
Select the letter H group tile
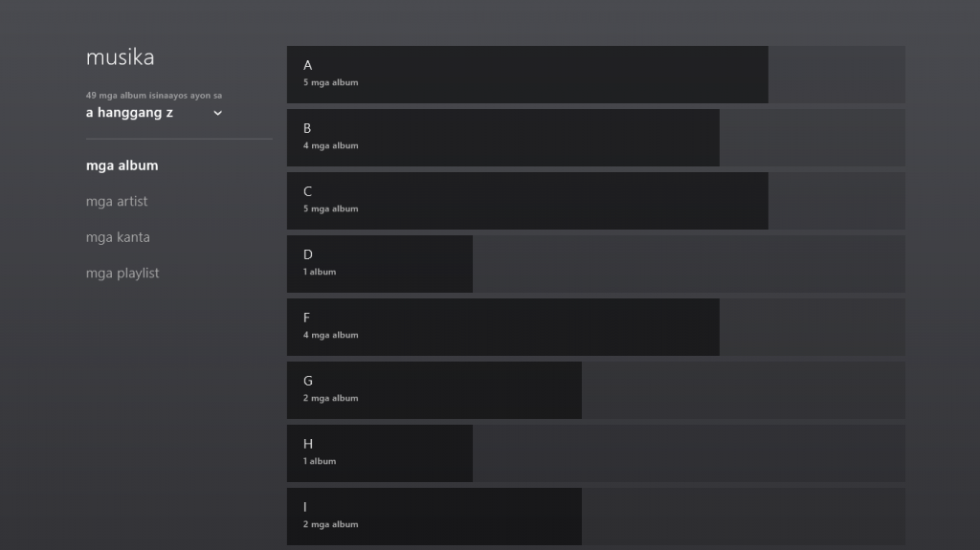(x=379, y=453)
